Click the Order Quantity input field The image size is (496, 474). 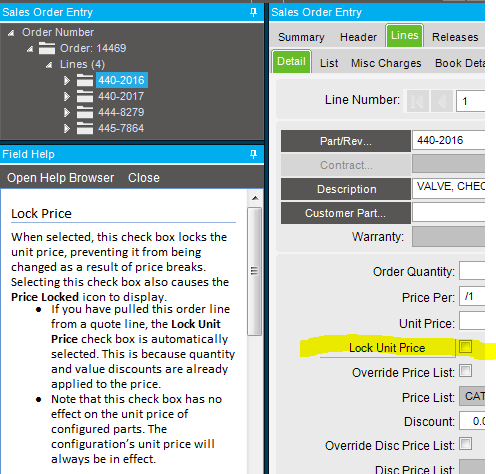[472, 270]
